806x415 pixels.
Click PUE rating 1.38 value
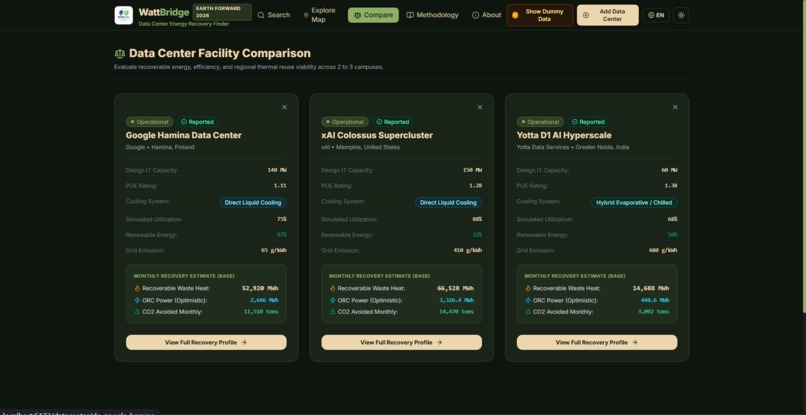click(x=671, y=186)
